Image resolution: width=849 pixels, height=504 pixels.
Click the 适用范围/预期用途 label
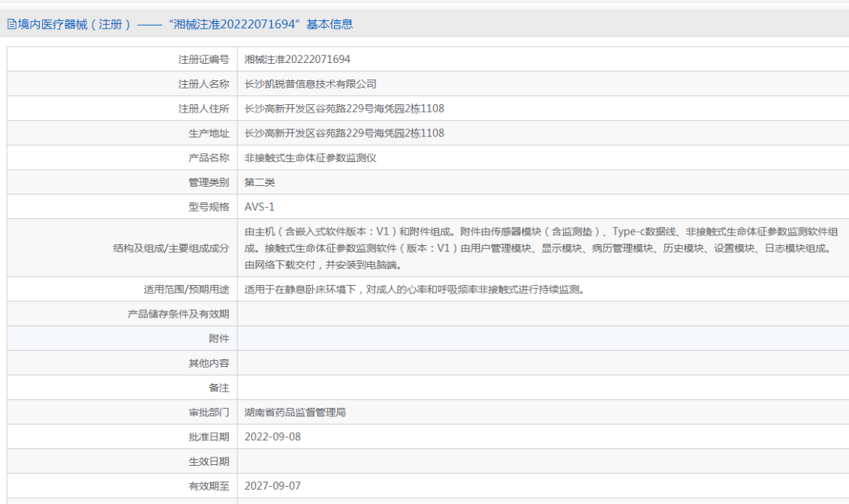[186, 289]
